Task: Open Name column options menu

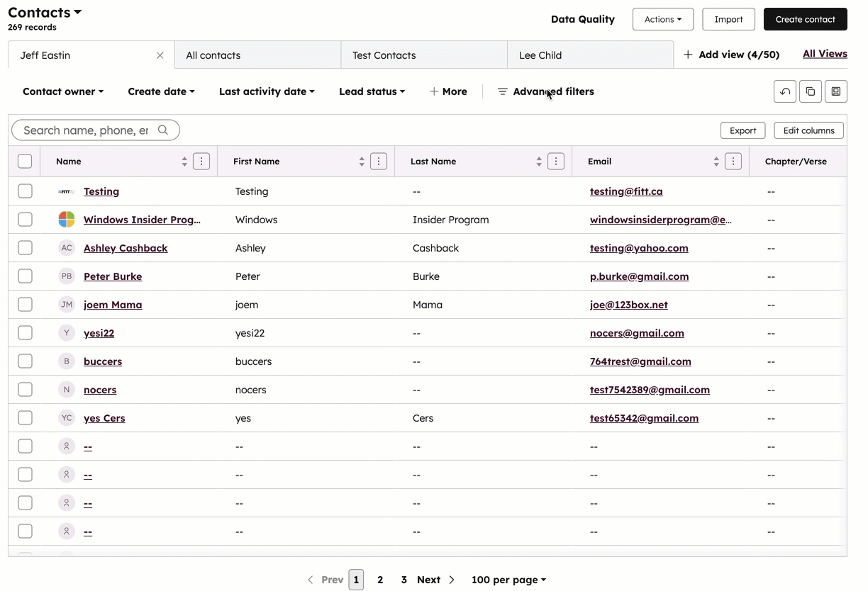Action: (201, 162)
